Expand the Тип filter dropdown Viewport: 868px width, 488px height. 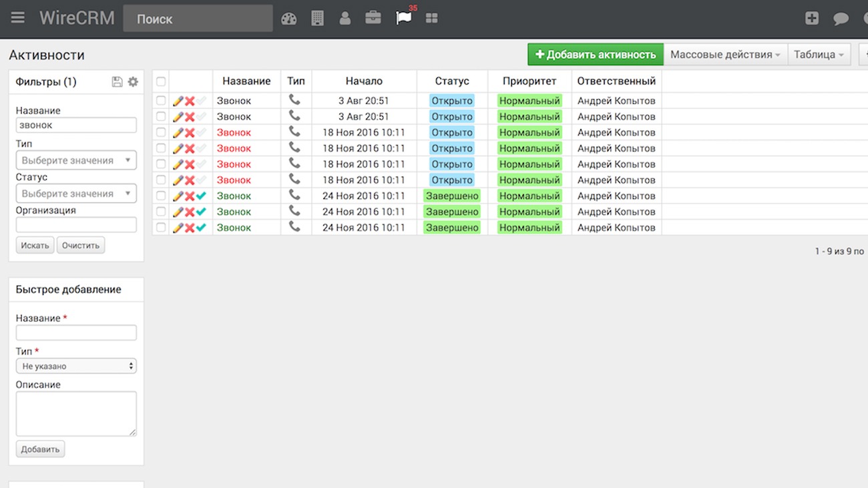[76, 160]
